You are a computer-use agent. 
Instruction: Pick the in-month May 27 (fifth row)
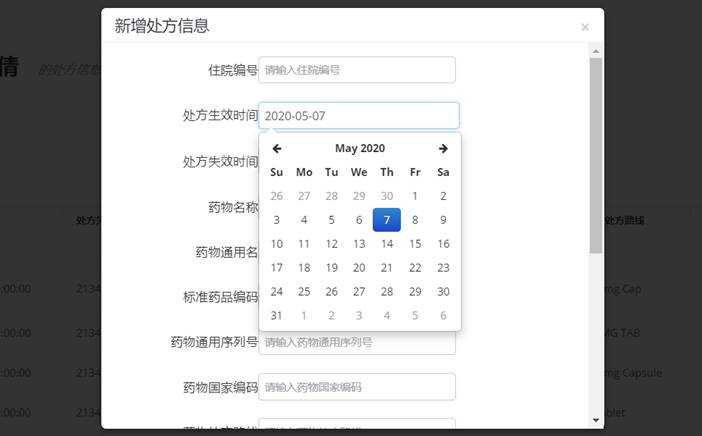pyautogui.click(x=359, y=291)
